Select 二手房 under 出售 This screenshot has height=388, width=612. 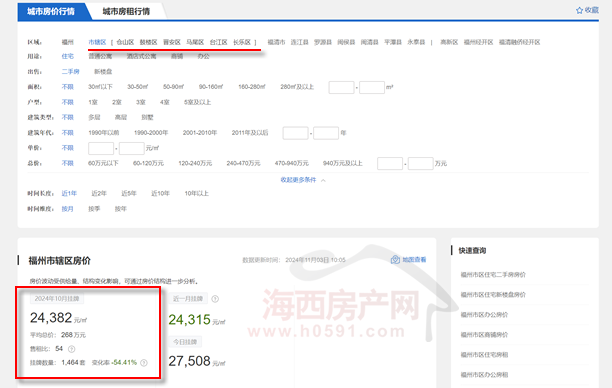pyautogui.click(x=71, y=71)
